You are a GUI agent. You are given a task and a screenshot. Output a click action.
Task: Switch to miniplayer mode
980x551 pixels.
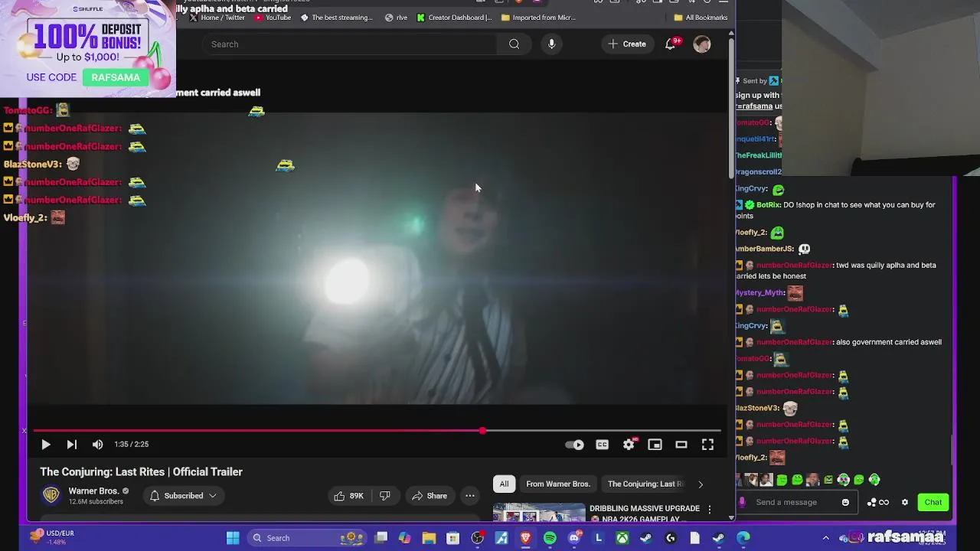tap(655, 445)
